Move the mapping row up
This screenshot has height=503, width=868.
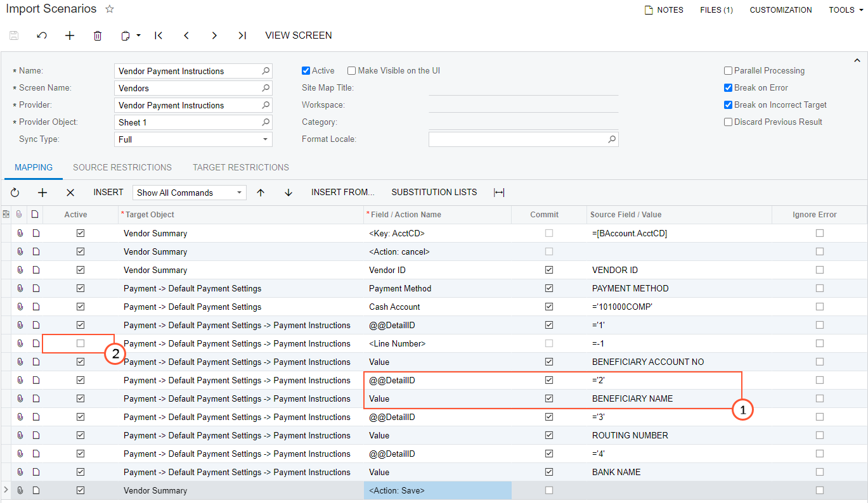pyautogui.click(x=261, y=193)
